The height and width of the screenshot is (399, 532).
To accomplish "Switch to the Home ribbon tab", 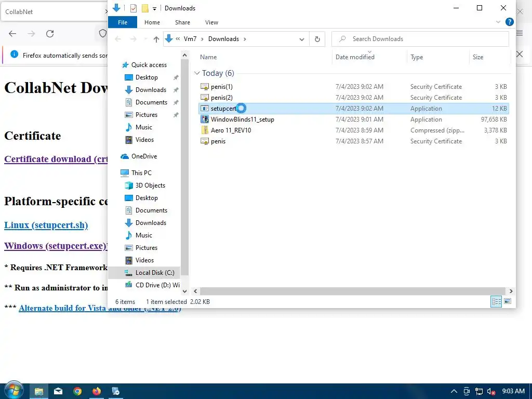I will pyautogui.click(x=152, y=22).
